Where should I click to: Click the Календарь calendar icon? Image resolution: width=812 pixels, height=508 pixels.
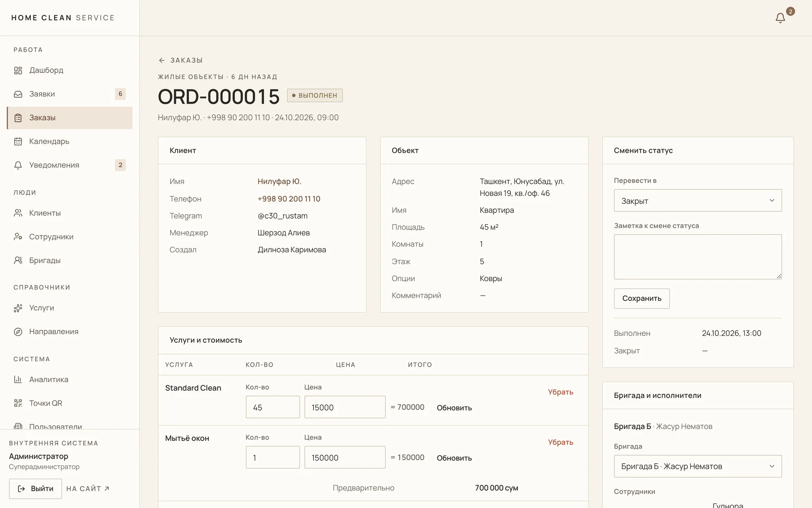pos(18,141)
